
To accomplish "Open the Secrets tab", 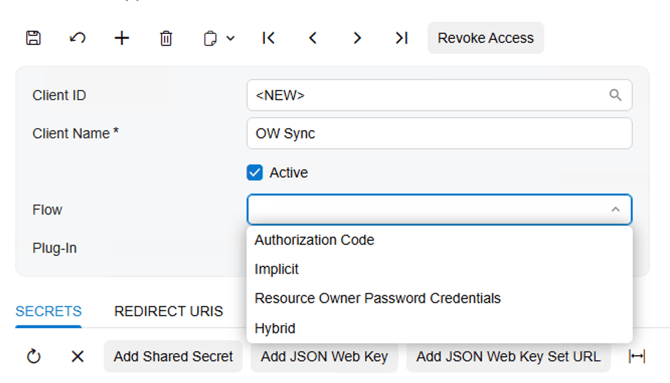I will pyautogui.click(x=48, y=311).
